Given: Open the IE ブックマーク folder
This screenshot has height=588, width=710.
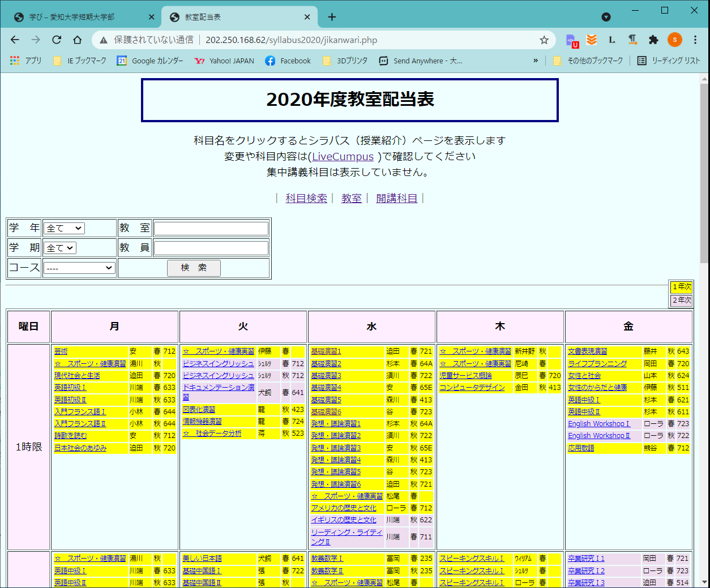Looking at the screenshot, I should click(79, 61).
